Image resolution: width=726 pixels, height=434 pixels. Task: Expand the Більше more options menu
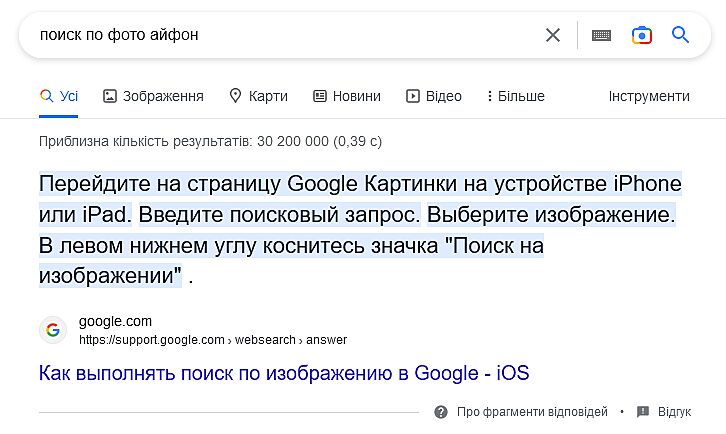tap(515, 96)
